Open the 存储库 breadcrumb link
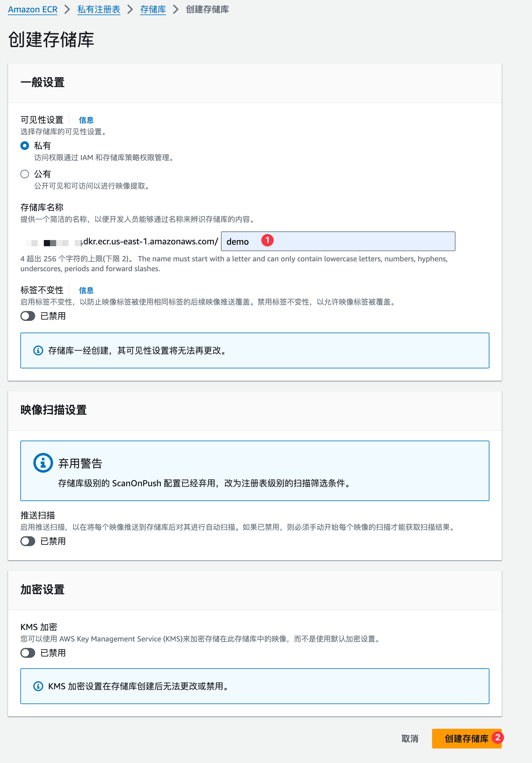 tap(153, 10)
